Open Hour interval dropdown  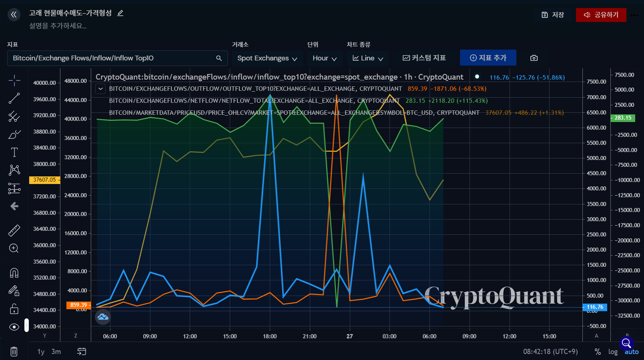click(x=324, y=58)
